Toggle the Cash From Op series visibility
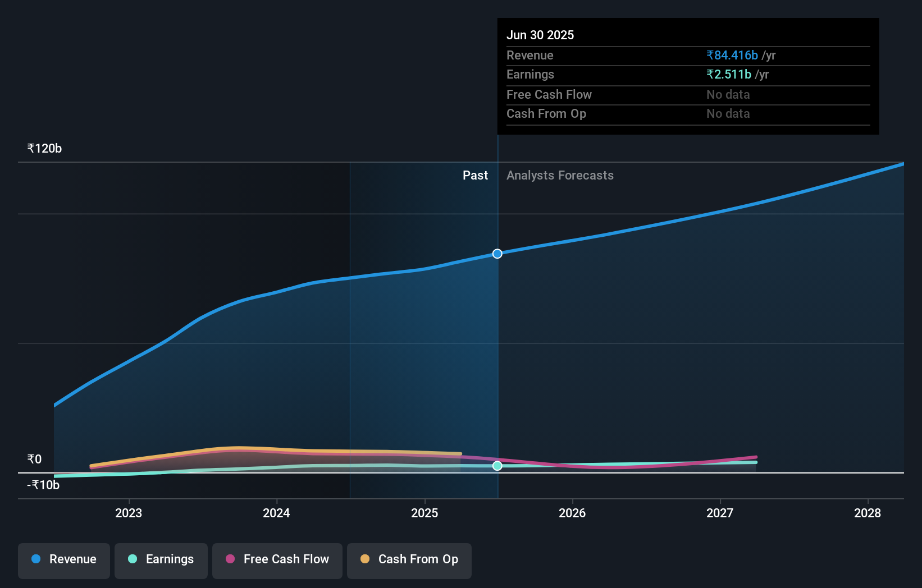Viewport: 922px width, 588px height. point(409,561)
